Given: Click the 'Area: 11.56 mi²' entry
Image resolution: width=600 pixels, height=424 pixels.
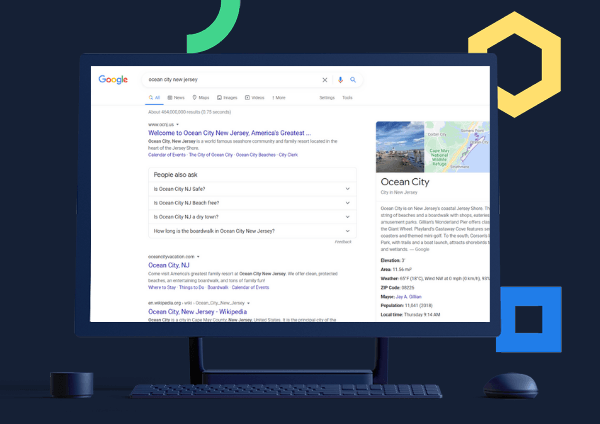Looking at the screenshot, I should tap(396, 269).
